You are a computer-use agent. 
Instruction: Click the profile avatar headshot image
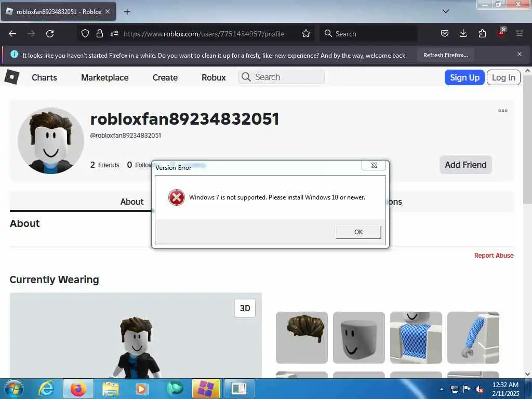coord(51,140)
